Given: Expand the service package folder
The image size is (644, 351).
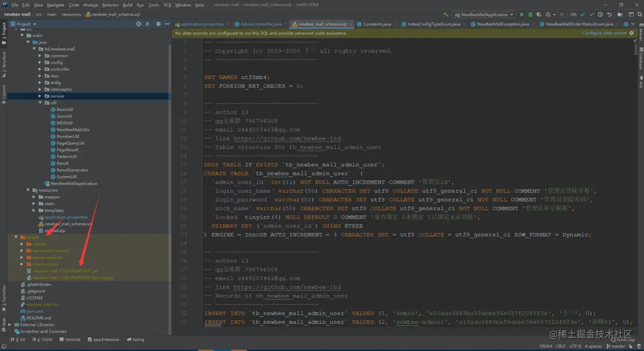Looking at the screenshot, I should click(x=40, y=96).
